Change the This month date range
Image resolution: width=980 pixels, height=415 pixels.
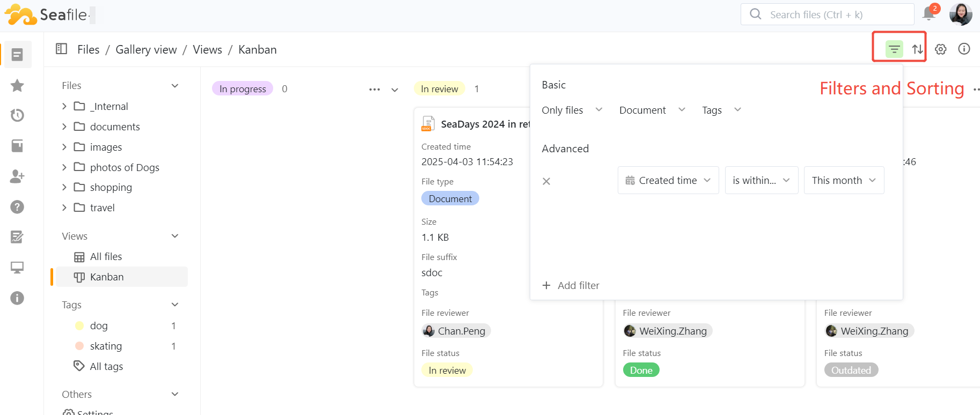[843, 180]
